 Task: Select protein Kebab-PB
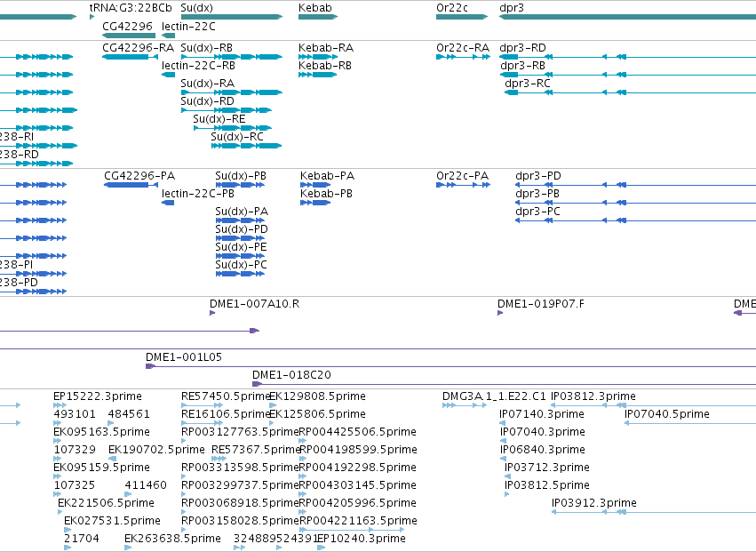pos(326,194)
